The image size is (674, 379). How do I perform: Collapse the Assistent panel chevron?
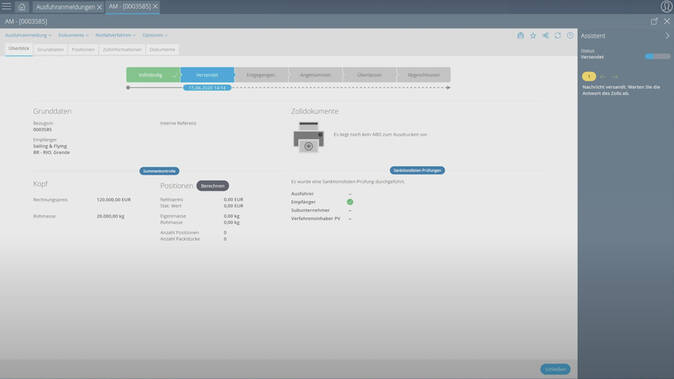[668, 36]
